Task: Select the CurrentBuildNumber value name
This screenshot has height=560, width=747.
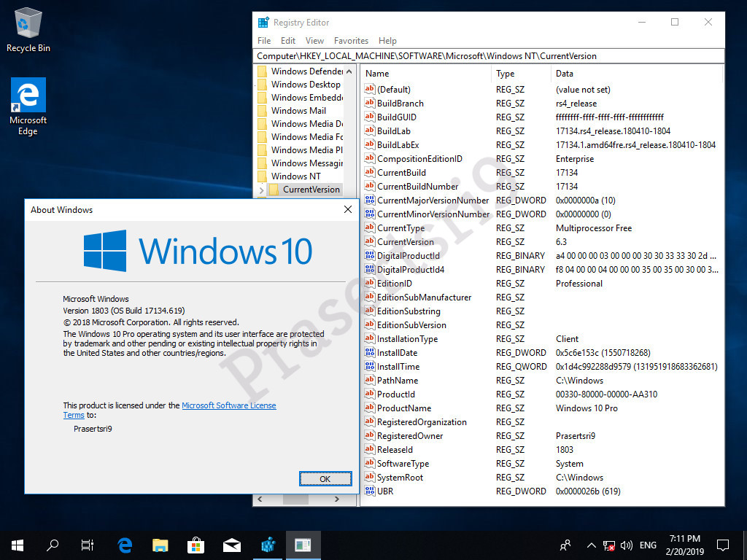Action: (x=418, y=186)
